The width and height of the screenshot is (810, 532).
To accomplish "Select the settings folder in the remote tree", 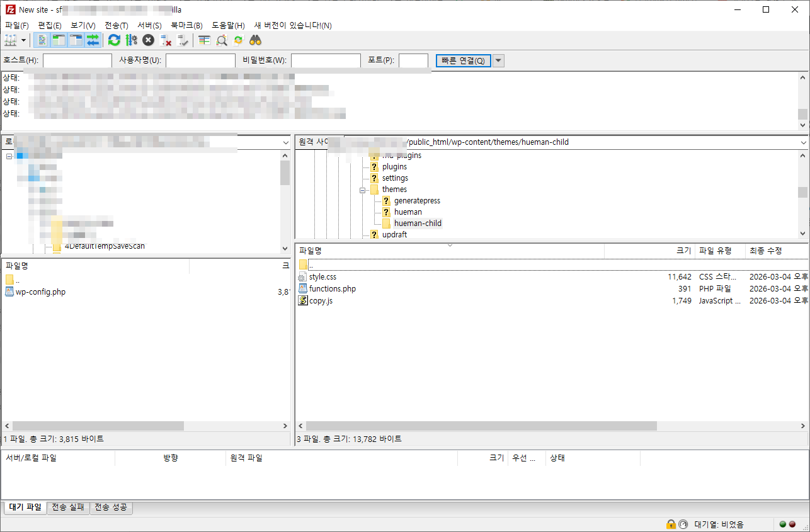I will click(x=395, y=178).
